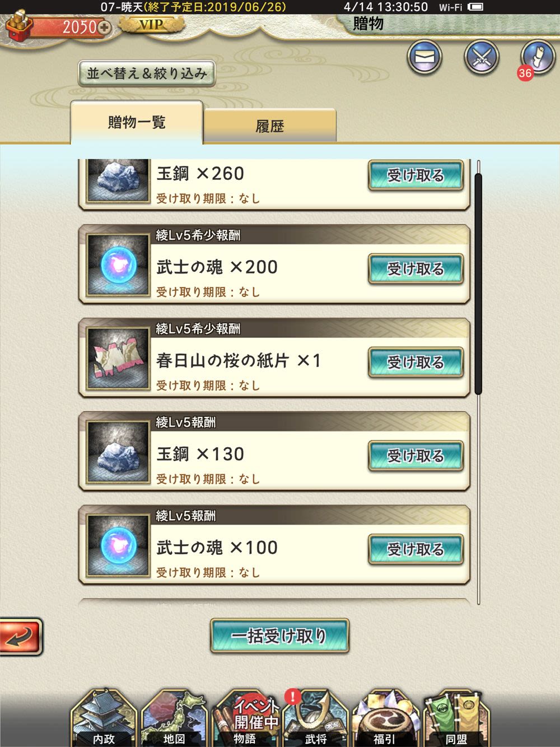Tap the plus icon beside 2050
The image size is (560, 747).
(x=104, y=26)
